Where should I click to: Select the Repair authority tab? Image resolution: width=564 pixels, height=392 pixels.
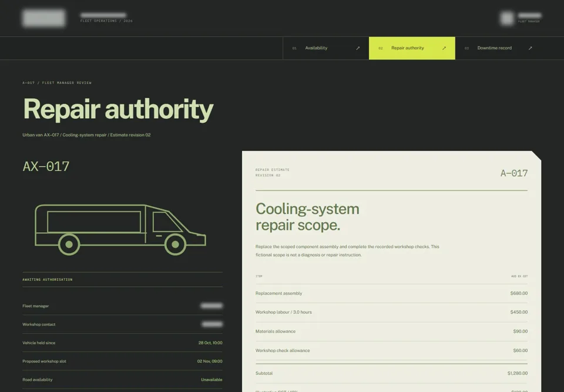(412, 48)
